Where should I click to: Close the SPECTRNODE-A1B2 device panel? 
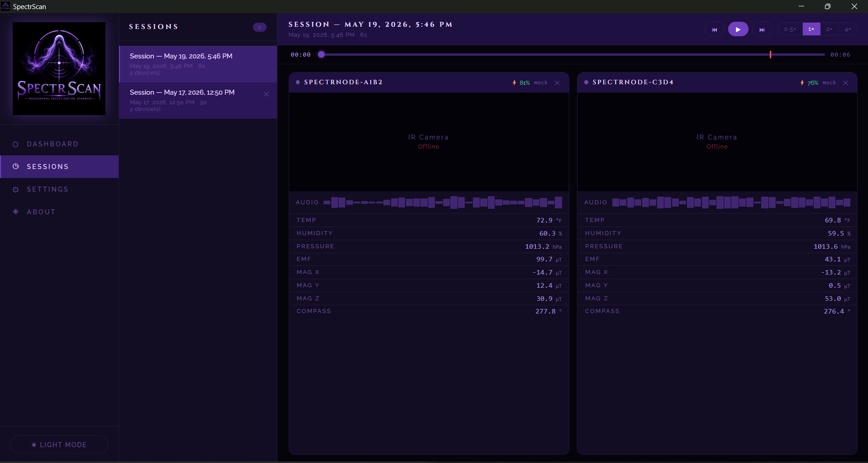coord(557,83)
